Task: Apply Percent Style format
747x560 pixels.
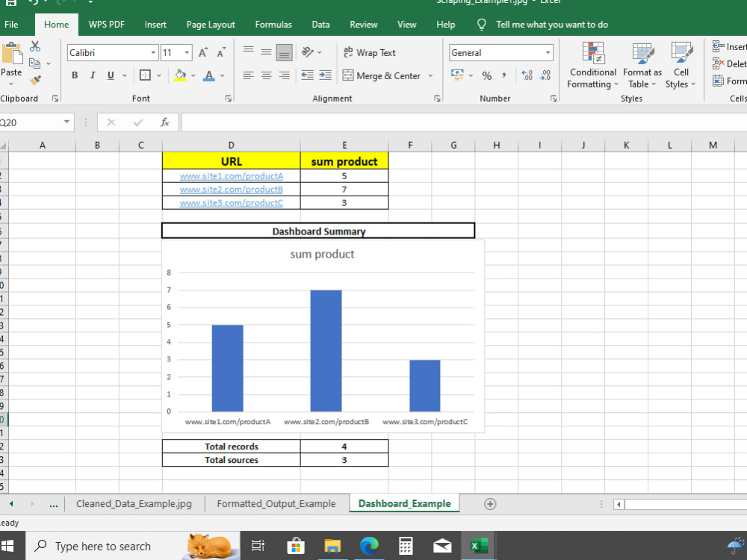Action: pyautogui.click(x=486, y=75)
